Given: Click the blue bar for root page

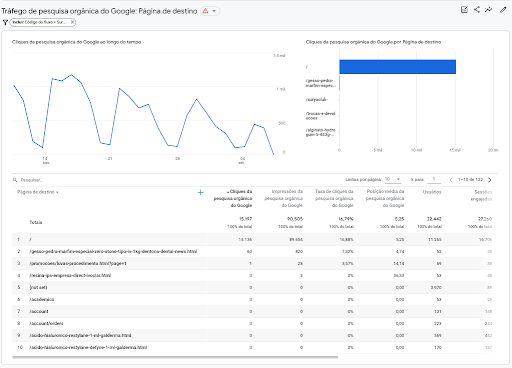Looking at the screenshot, I should (x=397, y=67).
